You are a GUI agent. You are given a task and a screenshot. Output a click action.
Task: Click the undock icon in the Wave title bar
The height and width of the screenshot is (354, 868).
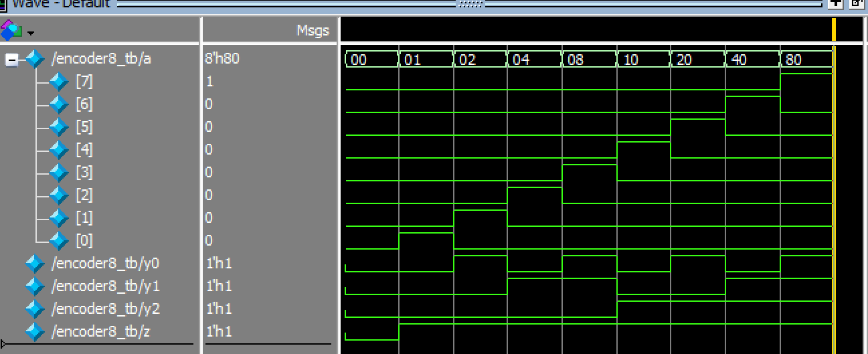pos(856,3)
